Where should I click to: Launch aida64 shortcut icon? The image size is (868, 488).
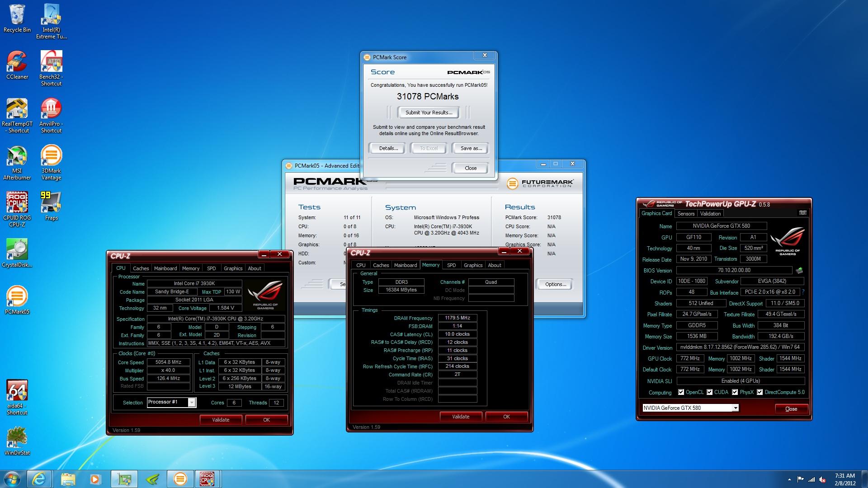tap(17, 398)
